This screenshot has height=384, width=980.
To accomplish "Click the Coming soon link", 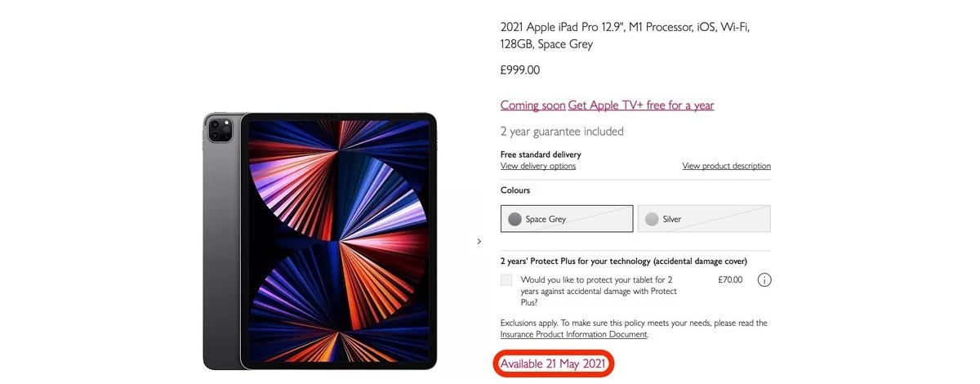I will 532,105.
